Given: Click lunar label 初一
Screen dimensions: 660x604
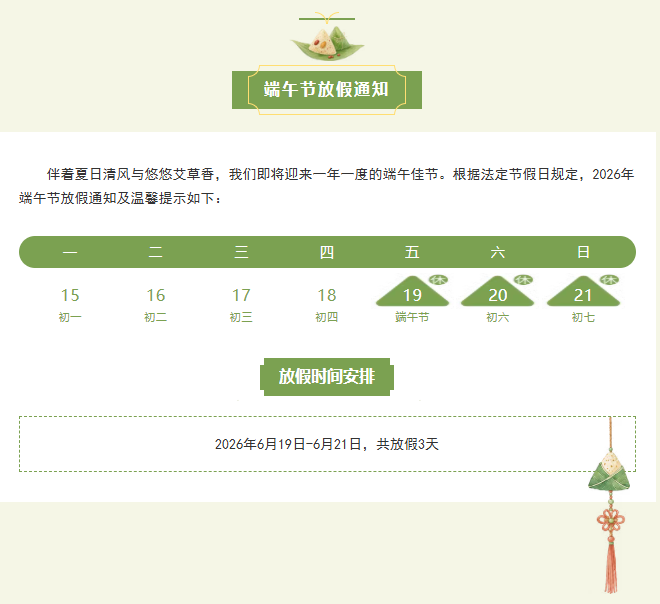Looking at the screenshot, I should [70, 317].
